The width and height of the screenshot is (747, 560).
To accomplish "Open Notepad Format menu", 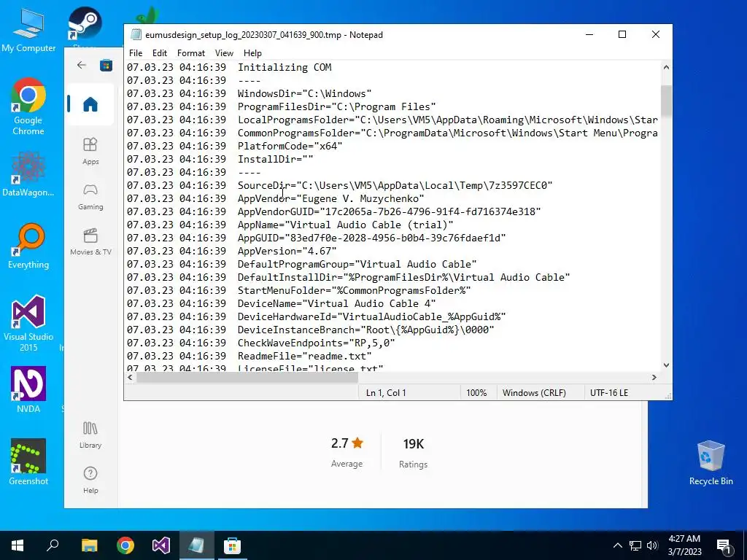I will click(x=191, y=52).
